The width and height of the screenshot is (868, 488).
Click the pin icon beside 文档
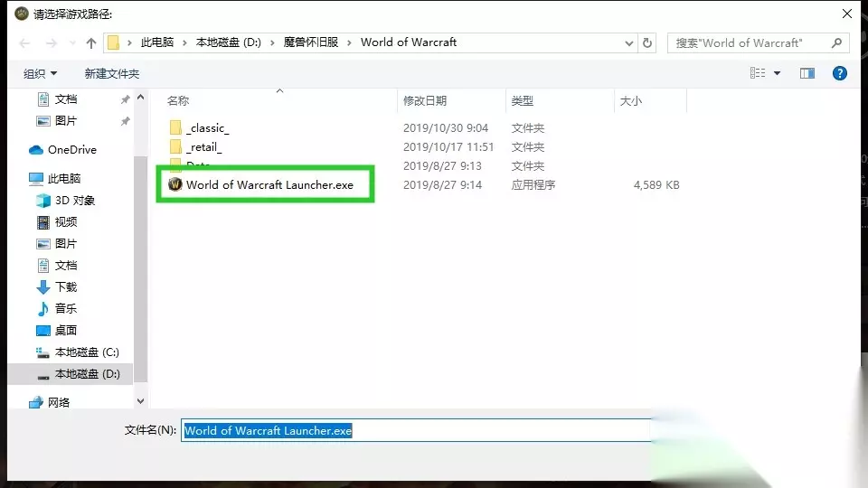[125, 99]
